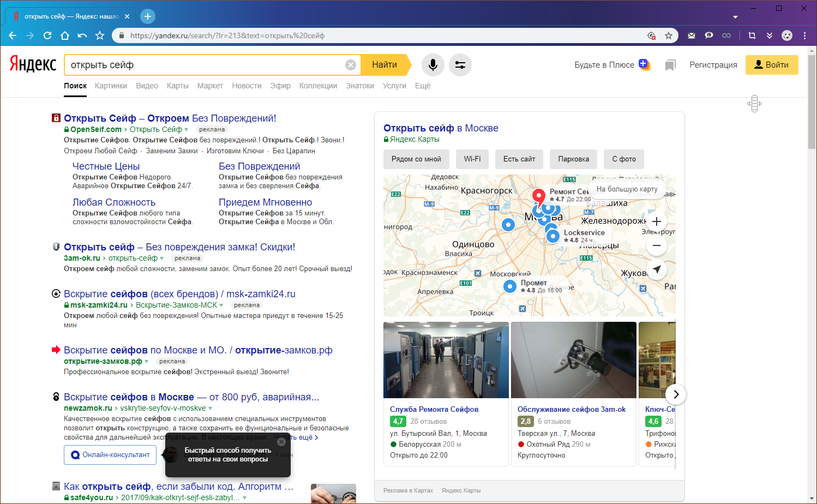Open the mail extension icon
817x504 pixels.
[x=692, y=35]
